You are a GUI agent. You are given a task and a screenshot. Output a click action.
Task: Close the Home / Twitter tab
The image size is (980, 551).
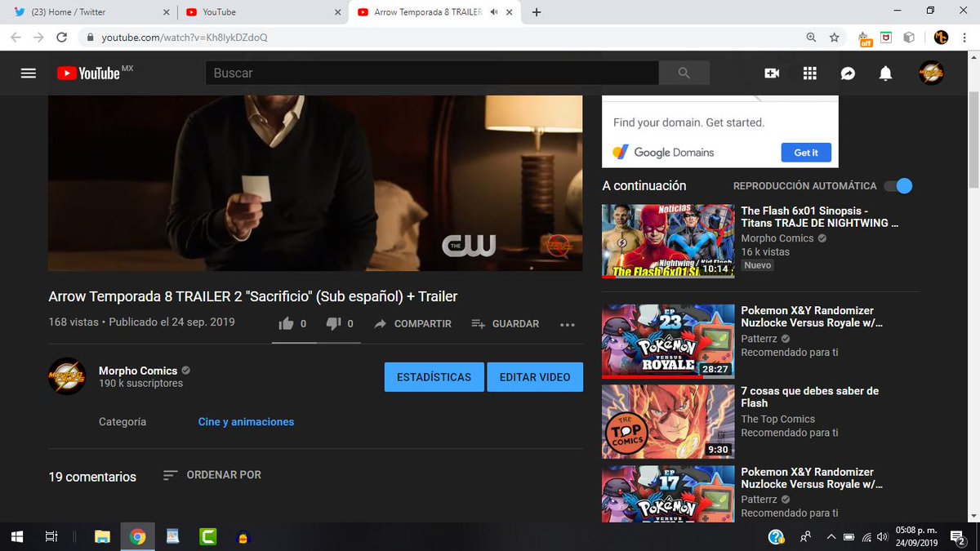tap(167, 12)
